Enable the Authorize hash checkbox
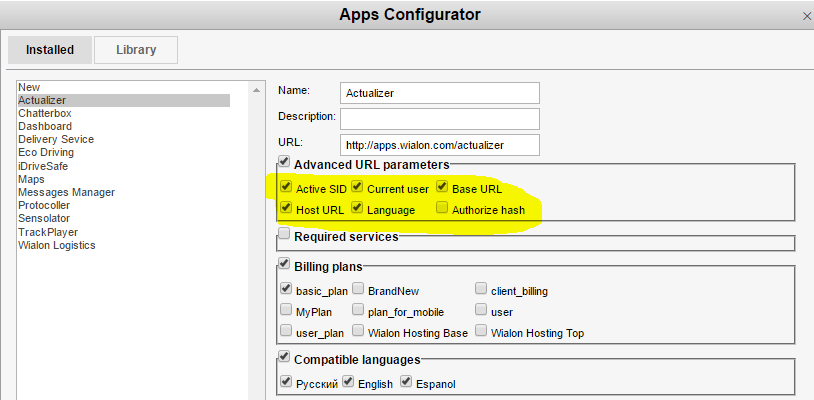814x400 pixels. tap(442, 209)
